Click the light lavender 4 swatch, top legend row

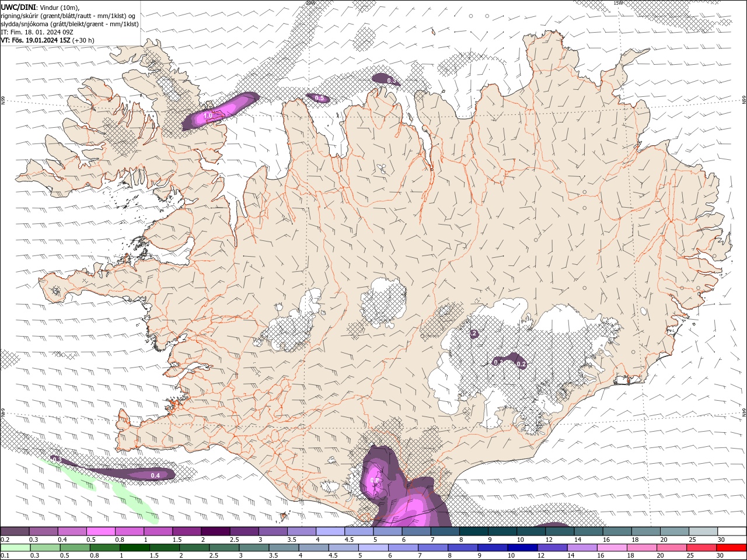330,531
